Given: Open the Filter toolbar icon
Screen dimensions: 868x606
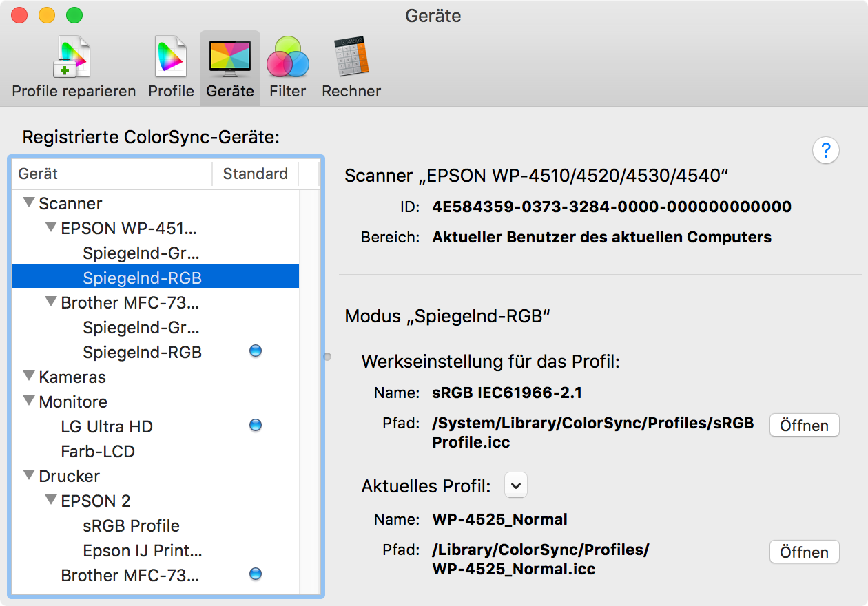Looking at the screenshot, I should (288, 68).
